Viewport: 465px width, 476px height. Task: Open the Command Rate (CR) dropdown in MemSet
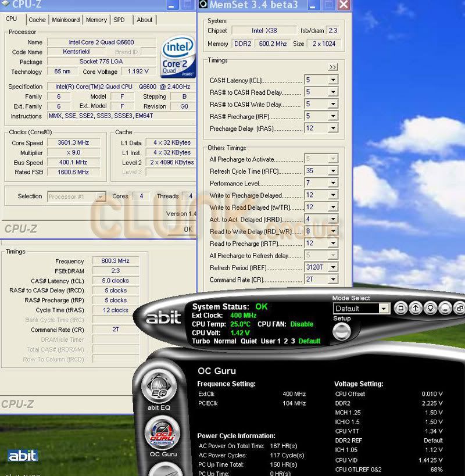(333, 280)
